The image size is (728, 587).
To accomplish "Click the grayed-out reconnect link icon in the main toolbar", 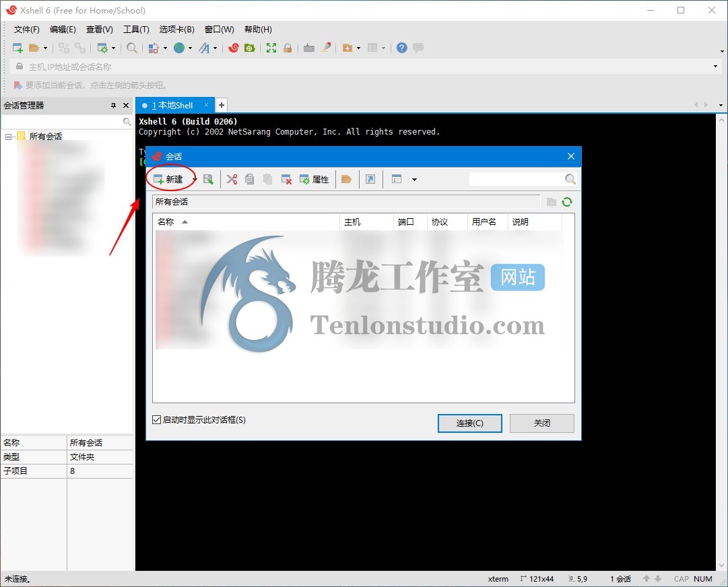I will pos(80,48).
